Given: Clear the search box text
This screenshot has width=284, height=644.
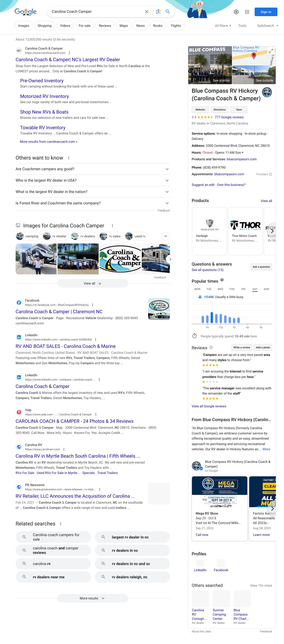Looking at the screenshot, I should 147,12.
